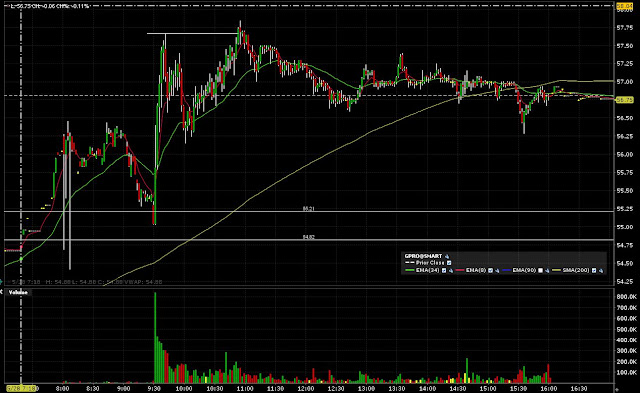Image resolution: width=640 pixels, height=393 pixels.
Task: Click the 13:00 time axis label
Action: [367, 389]
